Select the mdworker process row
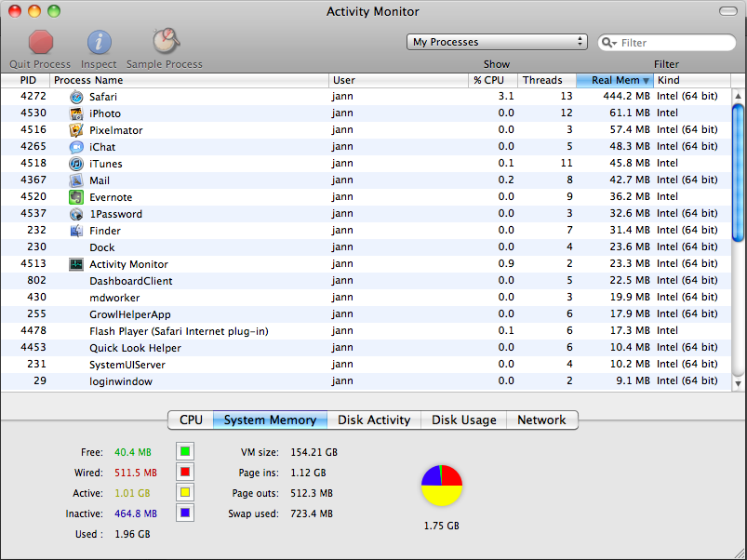The height and width of the screenshot is (560, 747). point(366,297)
